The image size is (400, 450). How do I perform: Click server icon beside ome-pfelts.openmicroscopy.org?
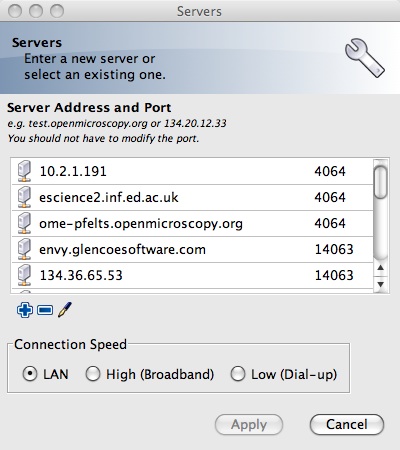click(x=24, y=223)
